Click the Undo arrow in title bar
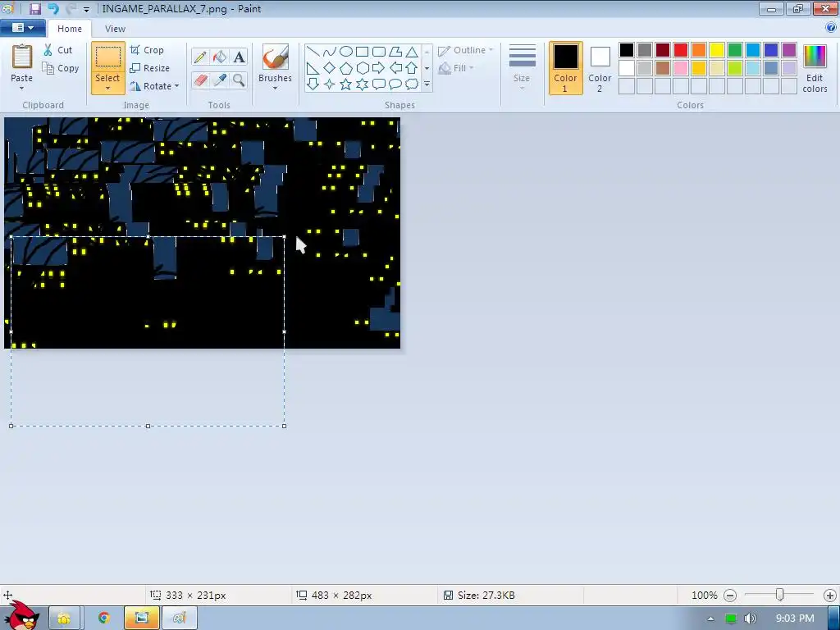840x630 pixels. click(x=52, y=8)
